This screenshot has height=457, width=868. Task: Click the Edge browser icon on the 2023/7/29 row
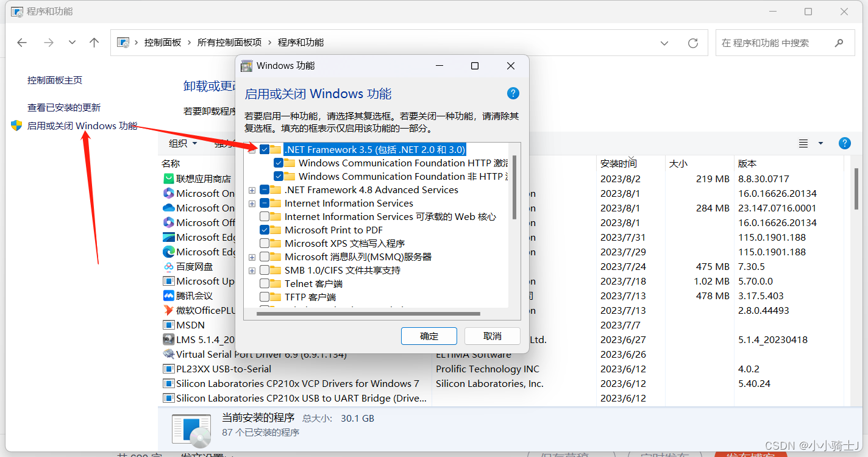coord(169,252)
